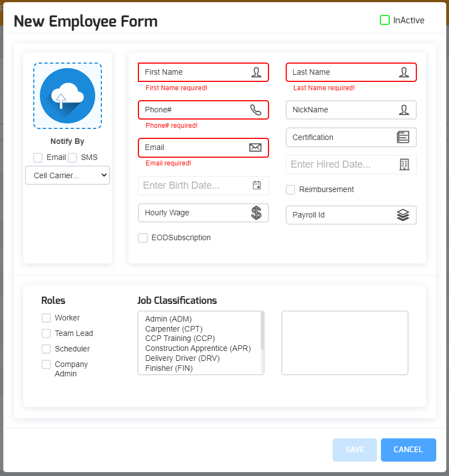Click the phone icon in Phone# field
Image resolution: width=449 pixels, height=476 pixels.
tap(255, 110)
